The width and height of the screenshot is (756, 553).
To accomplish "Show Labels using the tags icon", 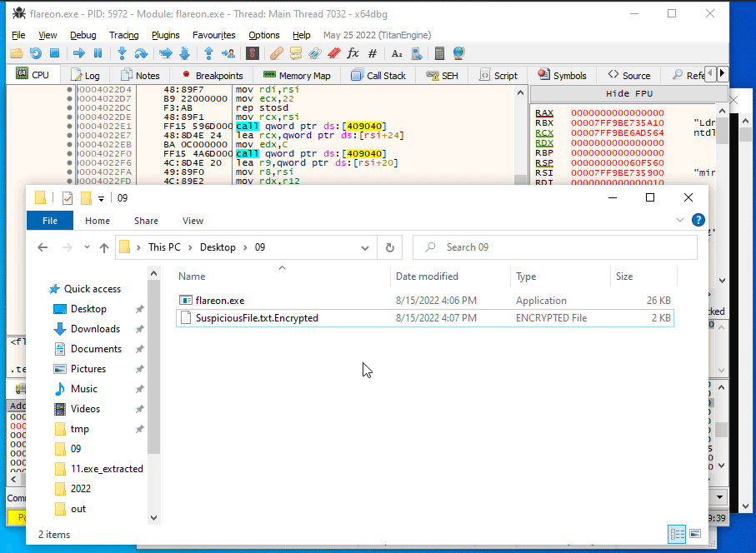I will point(315,53).
